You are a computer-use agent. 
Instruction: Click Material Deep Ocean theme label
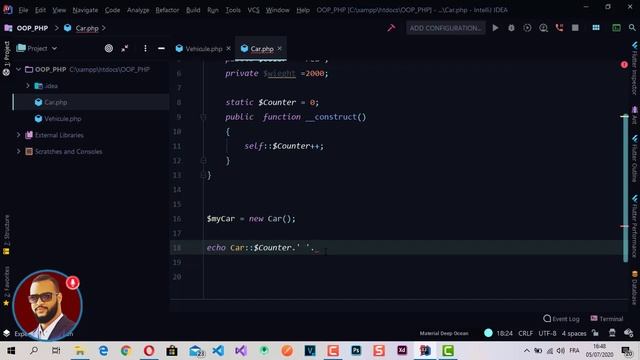pos(444,333)
